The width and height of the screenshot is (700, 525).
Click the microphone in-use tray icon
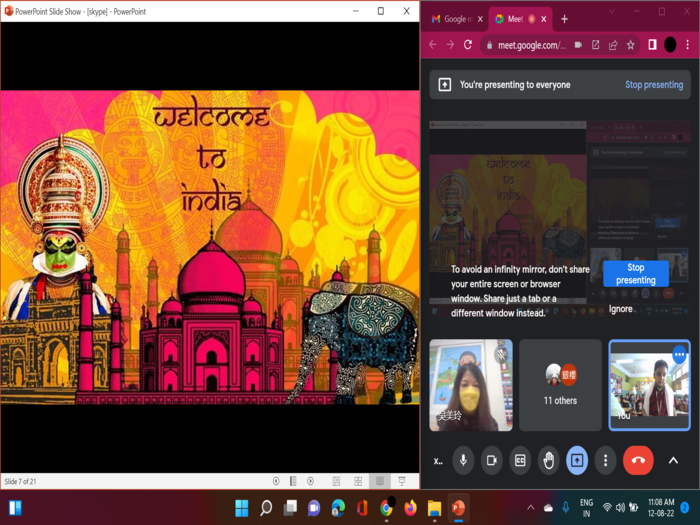566,508
